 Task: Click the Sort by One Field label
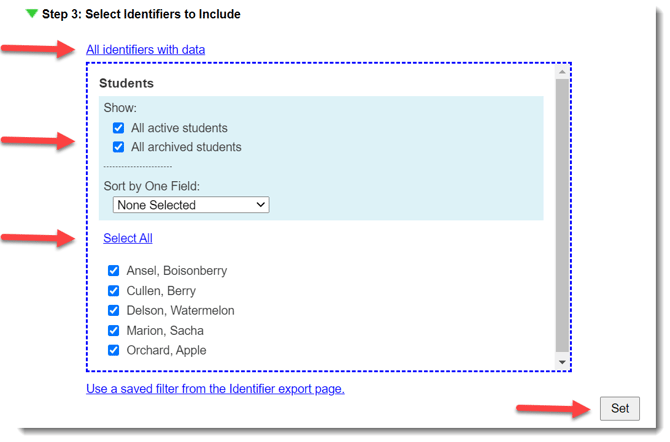click(150, 186)
